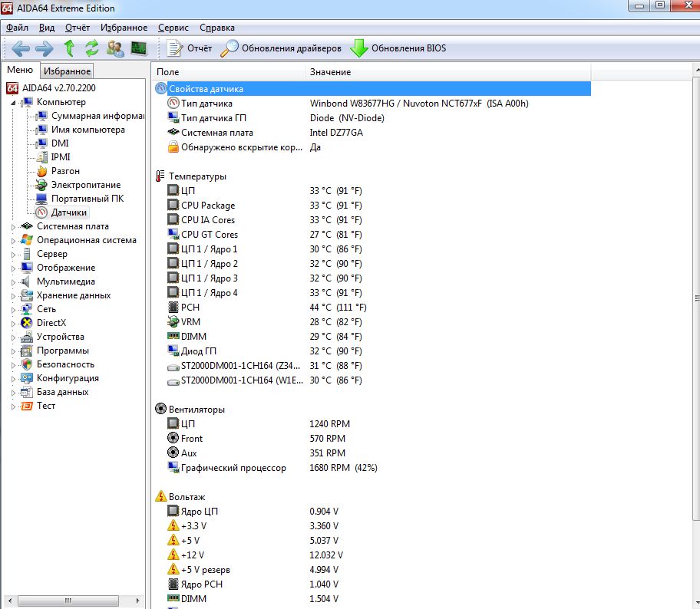Click the sidebar horizontal scrollbar thumb
The image size is (700, 609).
pos(68,601)
